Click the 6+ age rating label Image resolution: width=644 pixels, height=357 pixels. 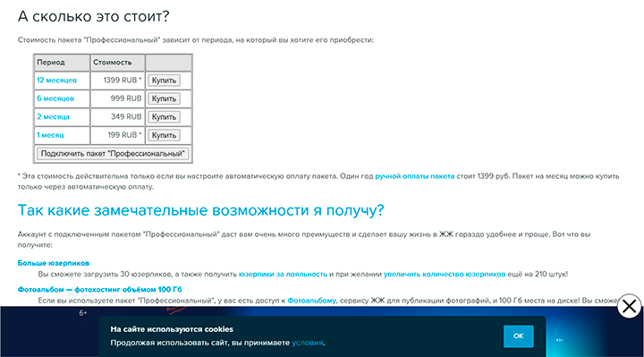[83, 313]
